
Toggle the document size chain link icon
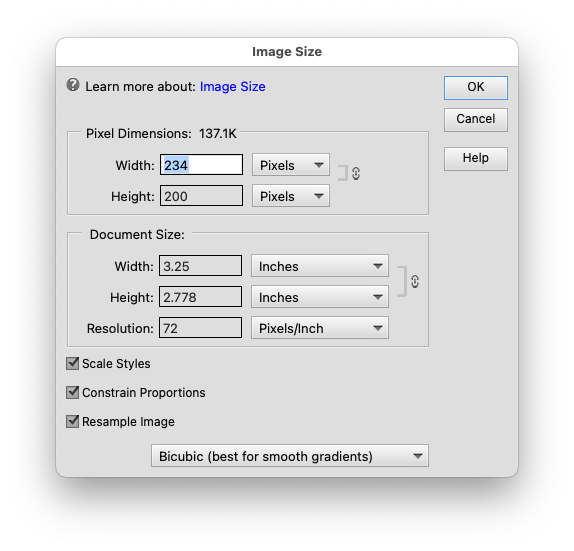(415, 282)
